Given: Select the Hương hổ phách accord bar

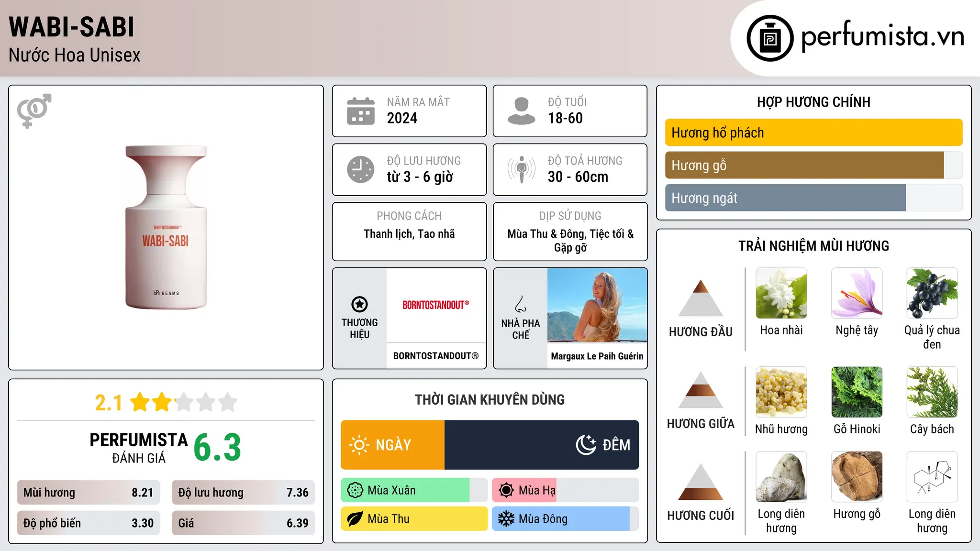Looking at the screenshot, I should (813, 132).
